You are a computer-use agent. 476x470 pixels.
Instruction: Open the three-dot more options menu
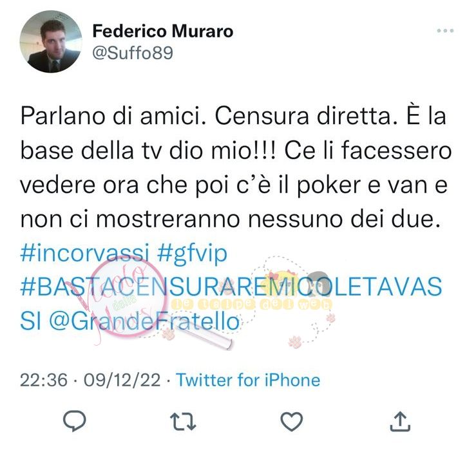[x=445, y=31]
